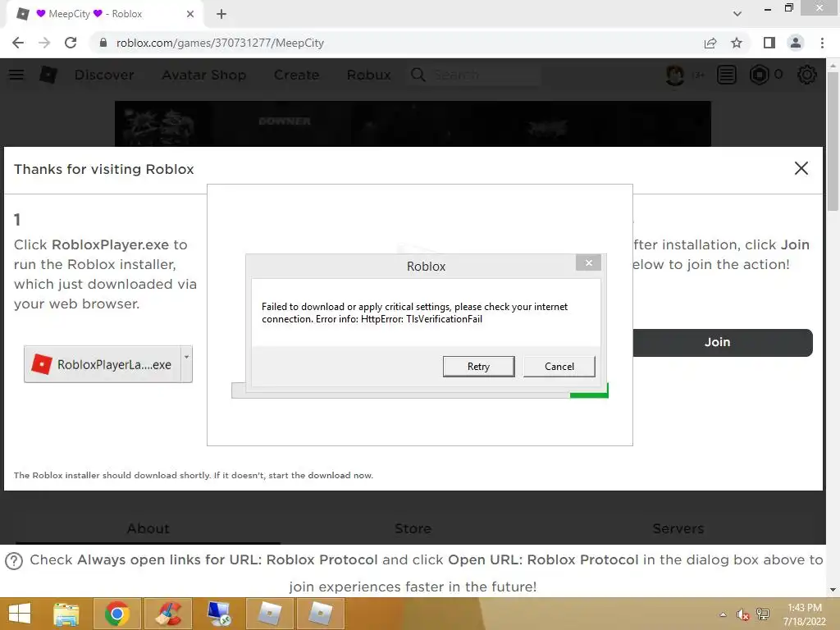This screenshot has width=840, height=630.
Task: Open the Windows Start button
Action: click(20, 614)
